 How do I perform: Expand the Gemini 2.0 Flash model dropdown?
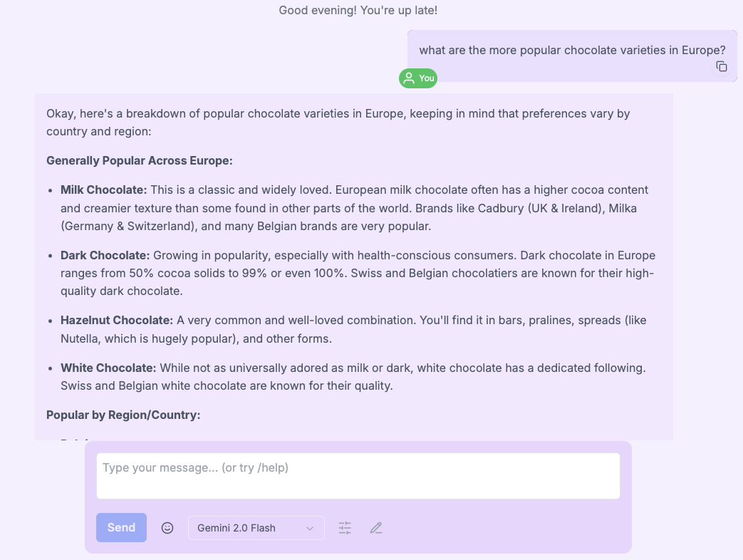(x=256, y=528)
